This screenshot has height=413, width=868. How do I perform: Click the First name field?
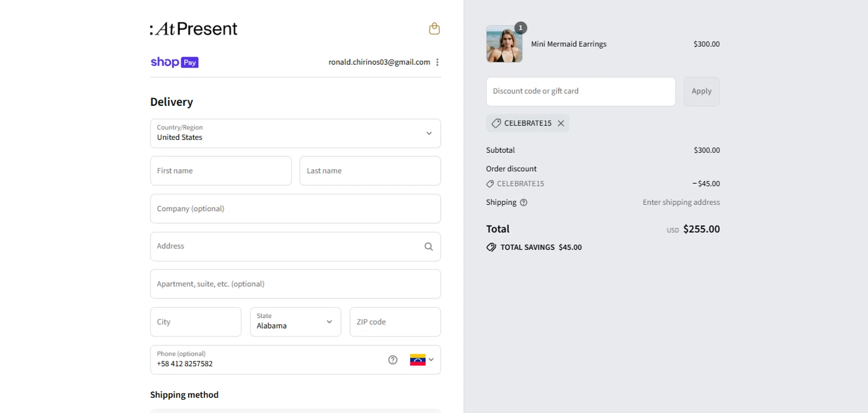coord(221,171)
